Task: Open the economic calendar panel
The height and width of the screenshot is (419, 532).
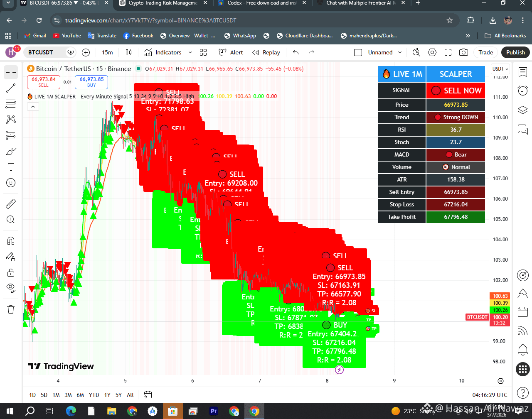Action: pos(523,311)
